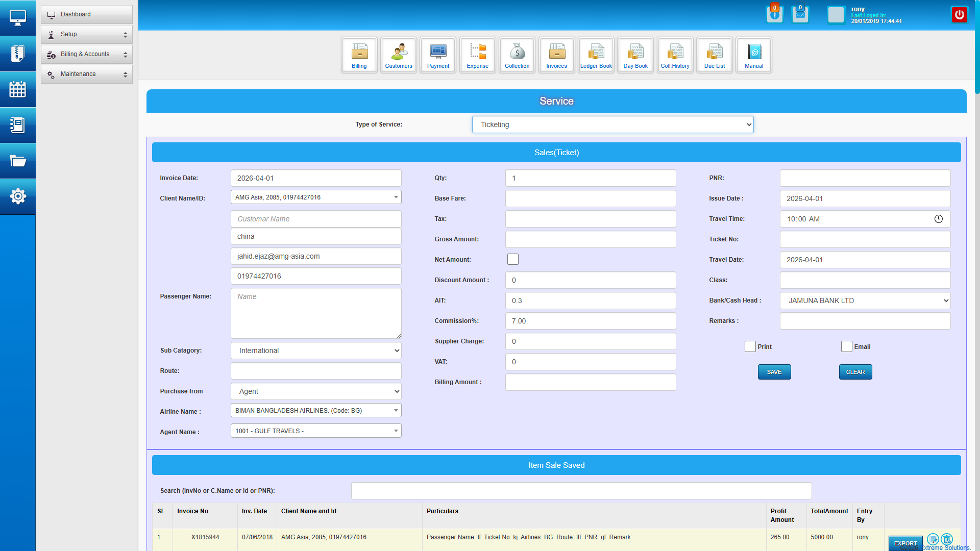Viewport: 980px width, 551px height.
Task: Click the red power logout icon
Action: pyautogui.click(x=959, y=14)
